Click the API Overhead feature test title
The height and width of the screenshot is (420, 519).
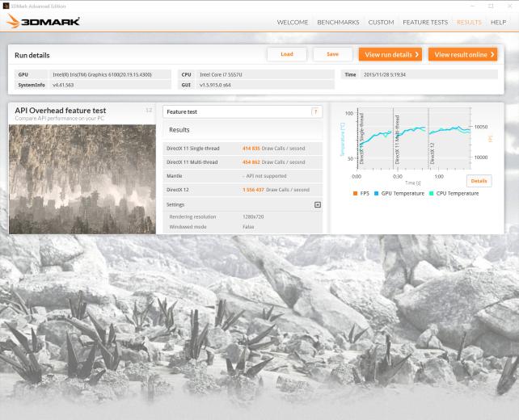coord(61,111)
